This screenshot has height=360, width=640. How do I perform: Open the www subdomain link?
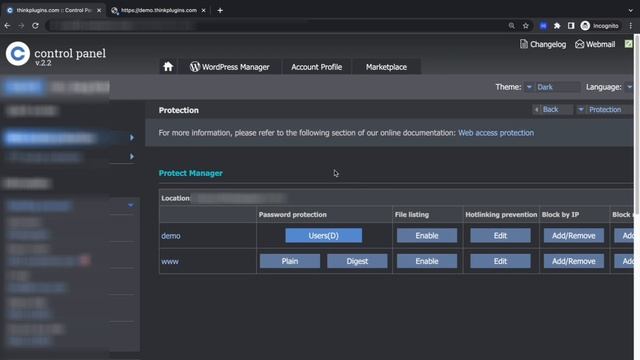pos(170,261)
